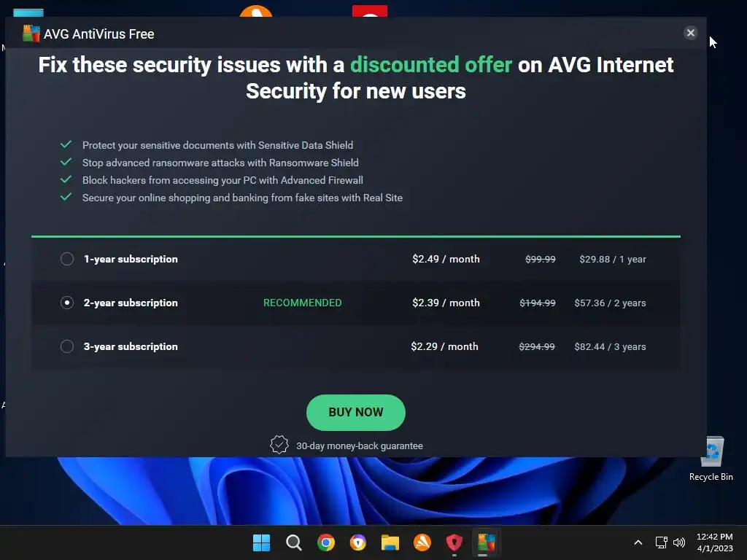Click the BUY NOW button
This screenshot has height=560, width=747.
355,412
